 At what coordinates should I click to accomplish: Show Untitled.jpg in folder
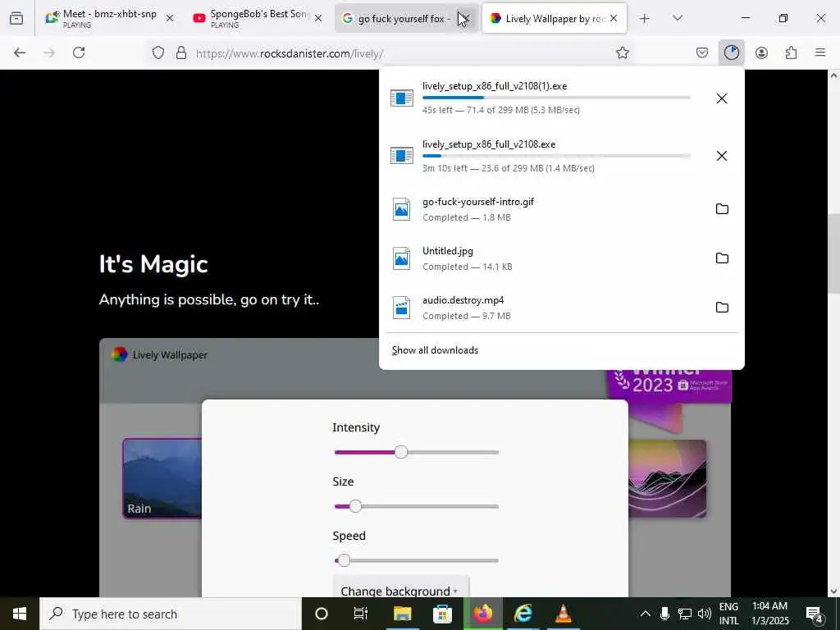(x=722, y=258)
